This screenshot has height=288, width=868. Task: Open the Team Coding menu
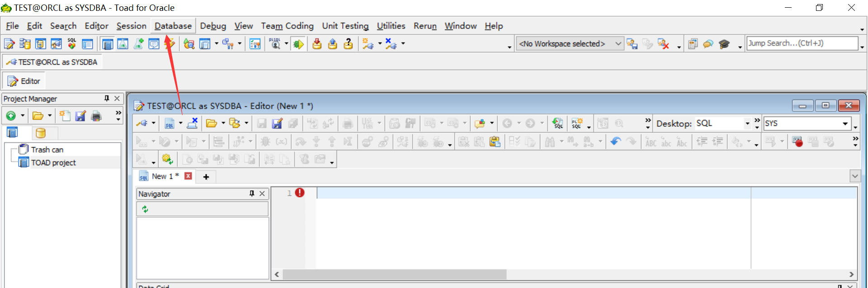click(287, 26)
